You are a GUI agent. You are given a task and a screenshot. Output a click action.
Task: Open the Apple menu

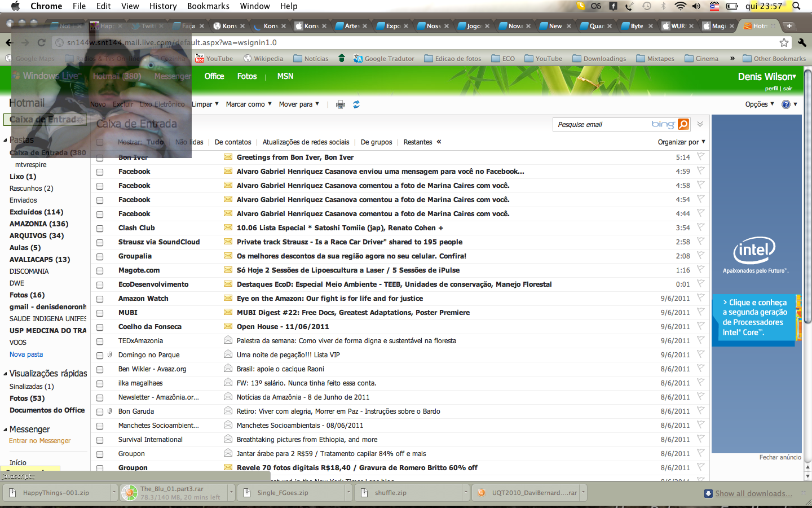[x=15, y=6]
